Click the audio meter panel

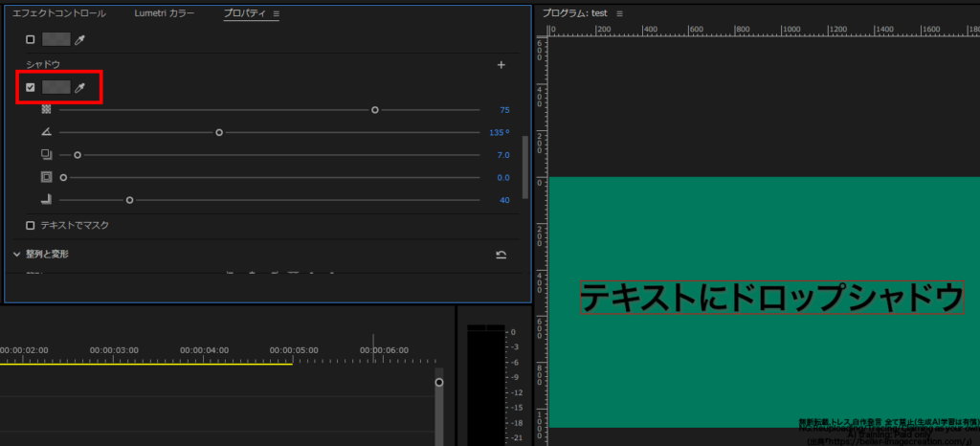[485, 388]
